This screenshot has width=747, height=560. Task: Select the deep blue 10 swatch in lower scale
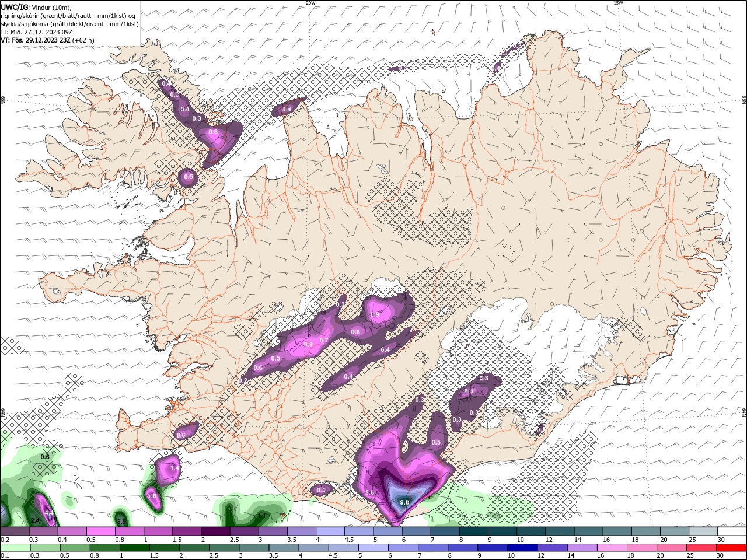[x=522, y=547]
